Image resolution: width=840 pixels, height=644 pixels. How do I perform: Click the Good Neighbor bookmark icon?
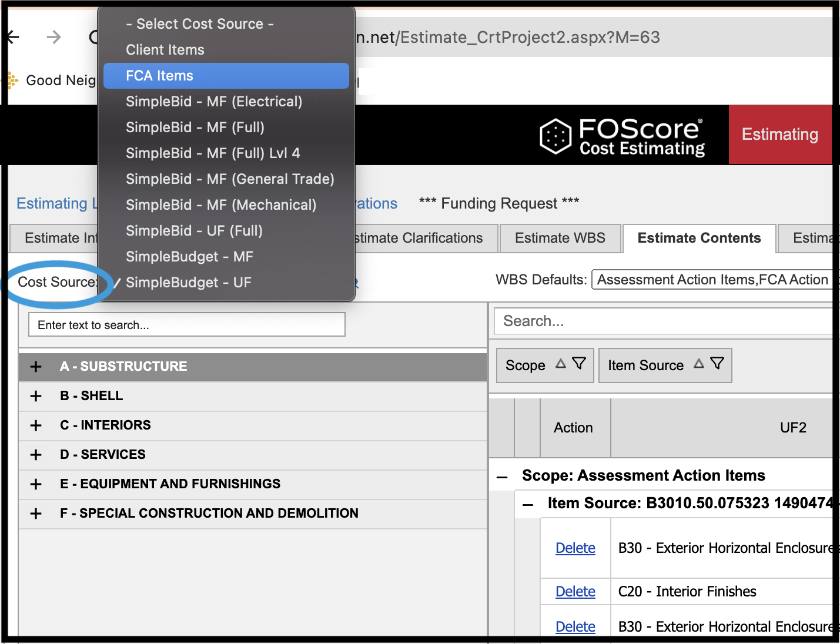point(12,80)
